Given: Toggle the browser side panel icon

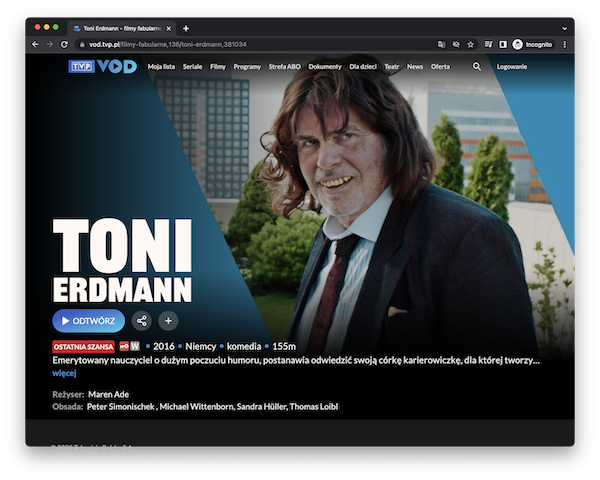Looking at the screenshot, I should point(503,45).
